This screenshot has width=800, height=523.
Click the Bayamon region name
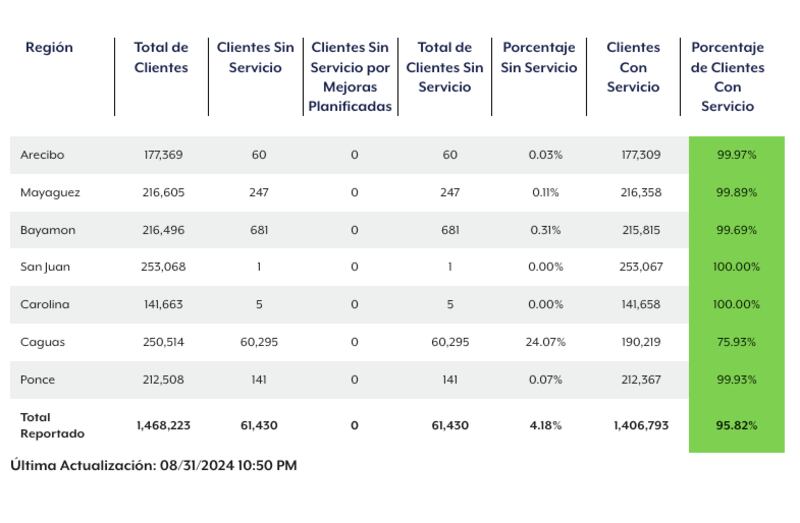pyautogui.click(x=47, y=230)
